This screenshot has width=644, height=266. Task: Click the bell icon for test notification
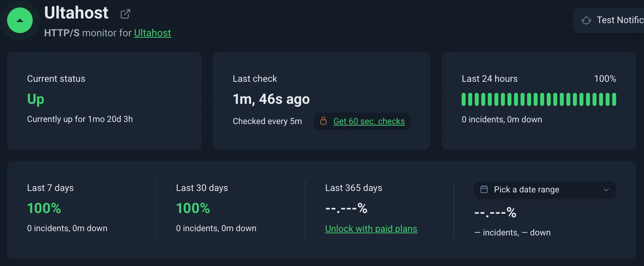[x=586, y=20]
